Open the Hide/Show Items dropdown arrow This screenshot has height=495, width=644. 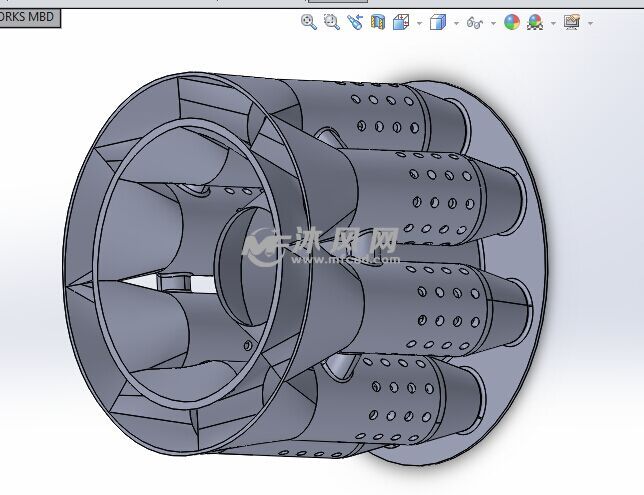click(493, 23)
